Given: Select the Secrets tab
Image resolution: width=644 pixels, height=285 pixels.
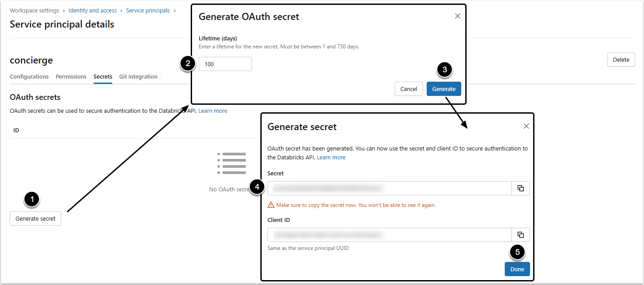Looking at the screenshot, I should (103, 76).
